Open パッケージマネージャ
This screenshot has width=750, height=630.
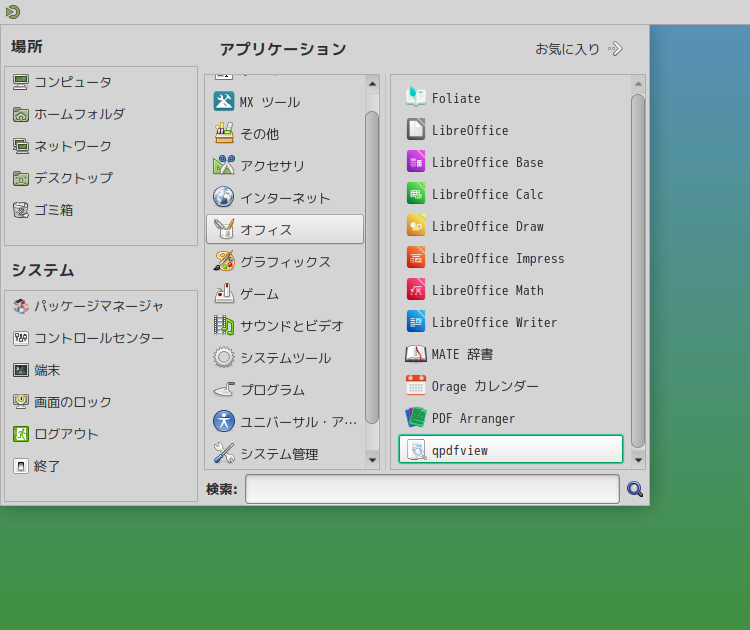88,306
